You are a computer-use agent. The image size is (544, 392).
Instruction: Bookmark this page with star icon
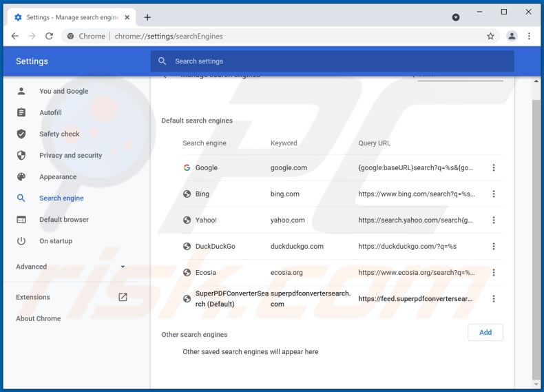point(490,36)
